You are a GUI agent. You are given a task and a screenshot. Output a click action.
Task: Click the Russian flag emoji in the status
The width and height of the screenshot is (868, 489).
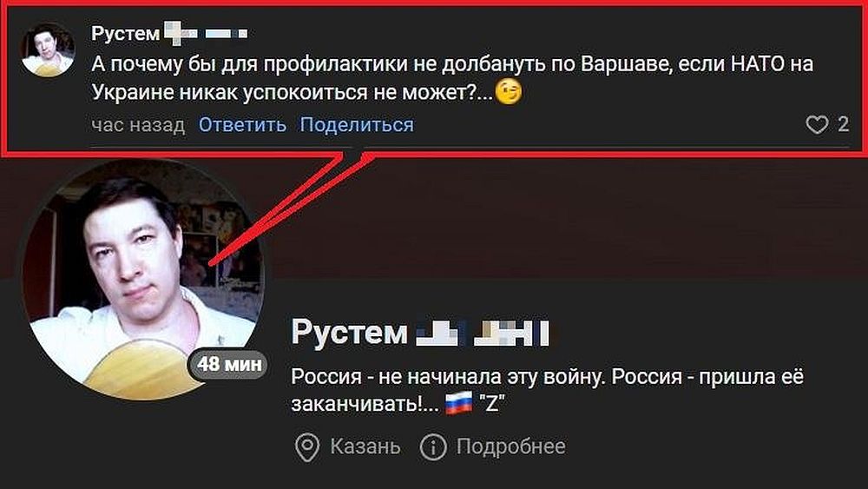[x=459, y=404]
